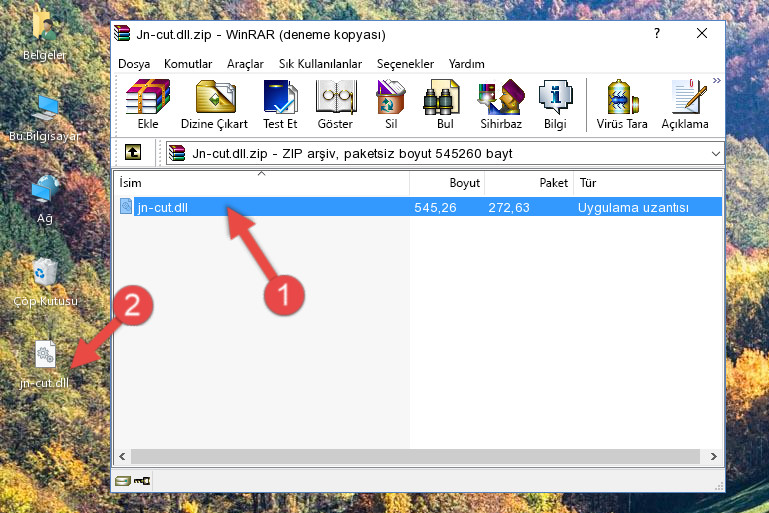Click the WinRAR title bar app icon
This screenshot has height=513, width=769.
pos(122,34)
